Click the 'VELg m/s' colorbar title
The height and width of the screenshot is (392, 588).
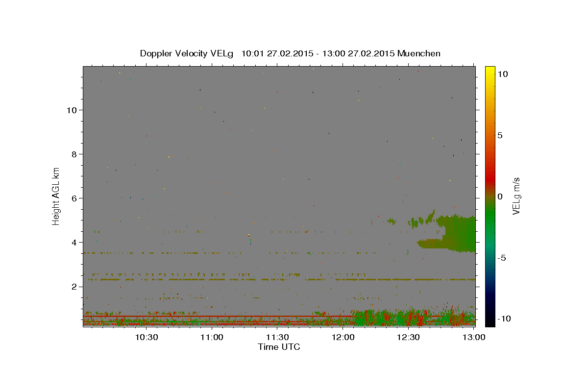pyautogui.click(x=516, y=196)
